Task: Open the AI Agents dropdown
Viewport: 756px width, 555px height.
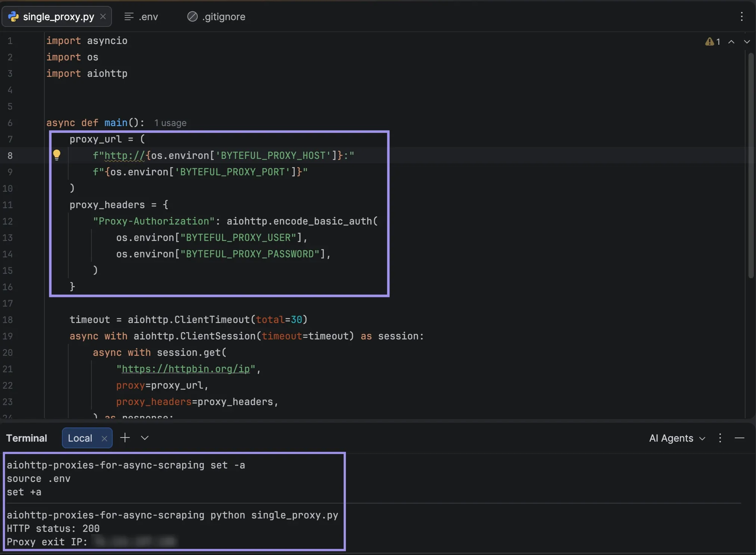Action: click(677, 438)
